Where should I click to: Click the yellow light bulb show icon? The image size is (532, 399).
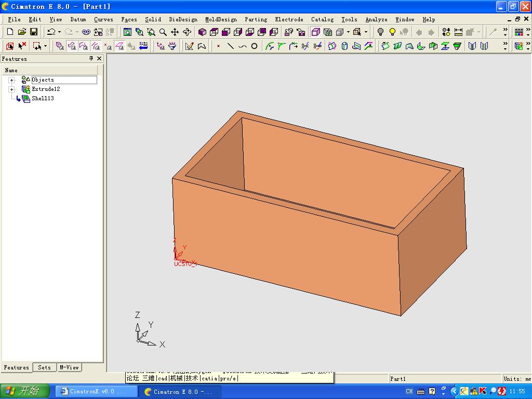click(x=392, y=32)
